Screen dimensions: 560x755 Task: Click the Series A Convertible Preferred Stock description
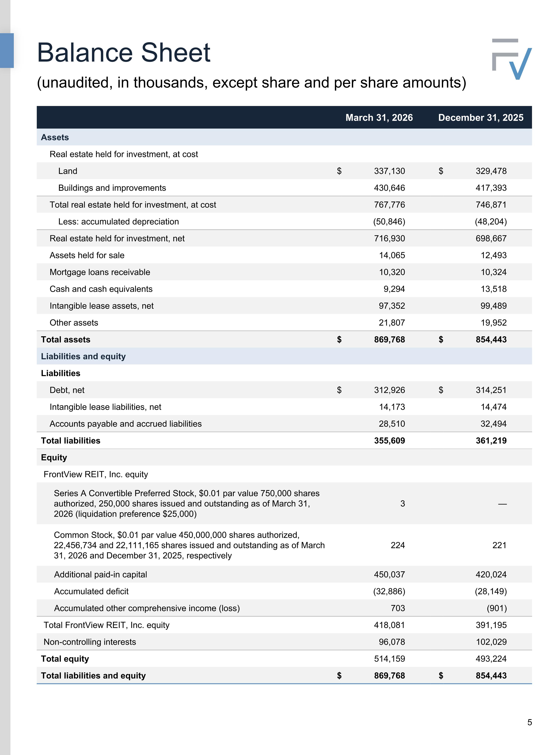point(187,504)
